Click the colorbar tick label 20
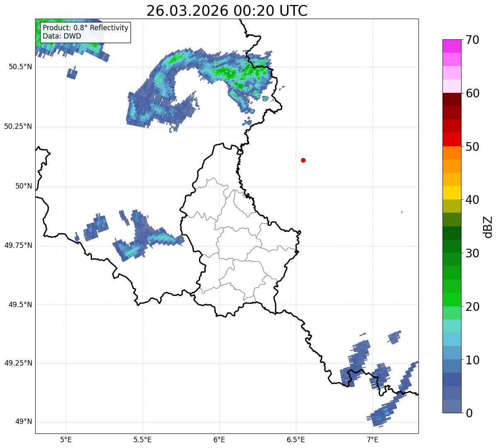498x448 pixels. click(472, 307)
